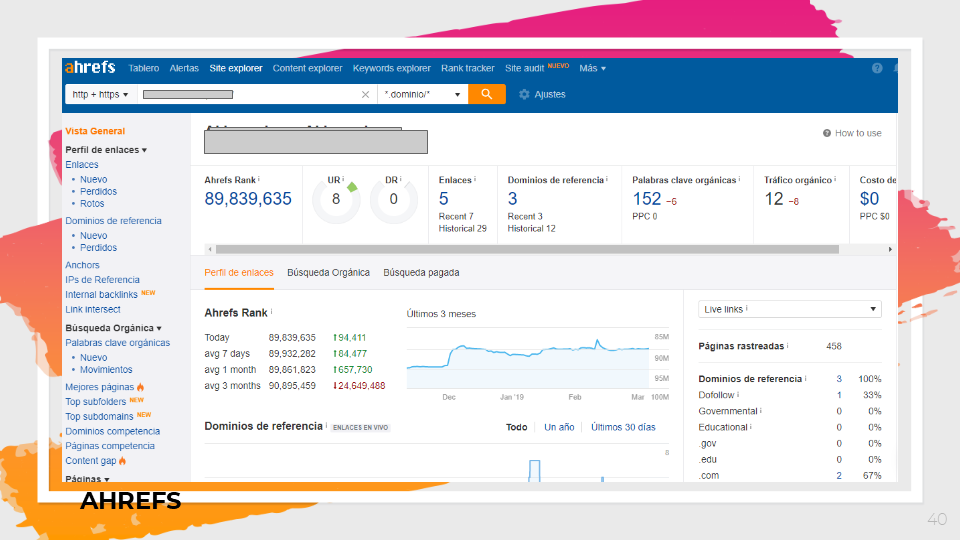The width and height of the screenshot is (960, 540).
Task: Open Site audit
Action: [524, 68]
